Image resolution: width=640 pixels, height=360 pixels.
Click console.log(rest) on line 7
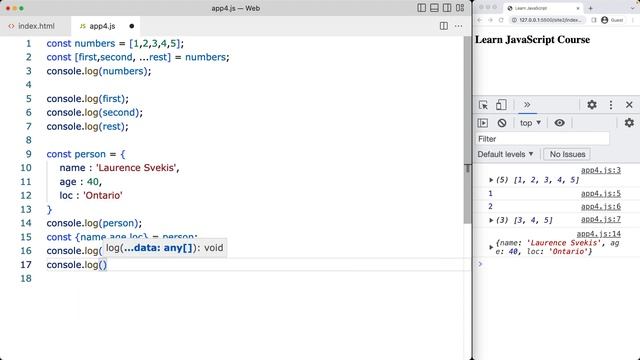coord(87,127)
